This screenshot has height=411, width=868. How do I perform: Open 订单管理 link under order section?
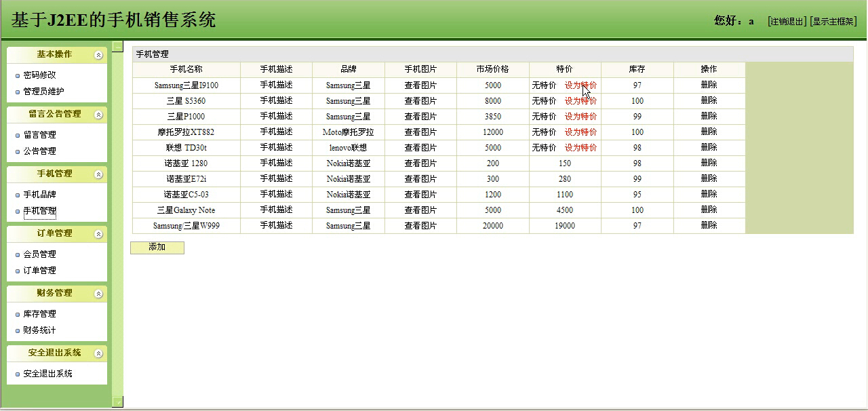tap(39, 271)
